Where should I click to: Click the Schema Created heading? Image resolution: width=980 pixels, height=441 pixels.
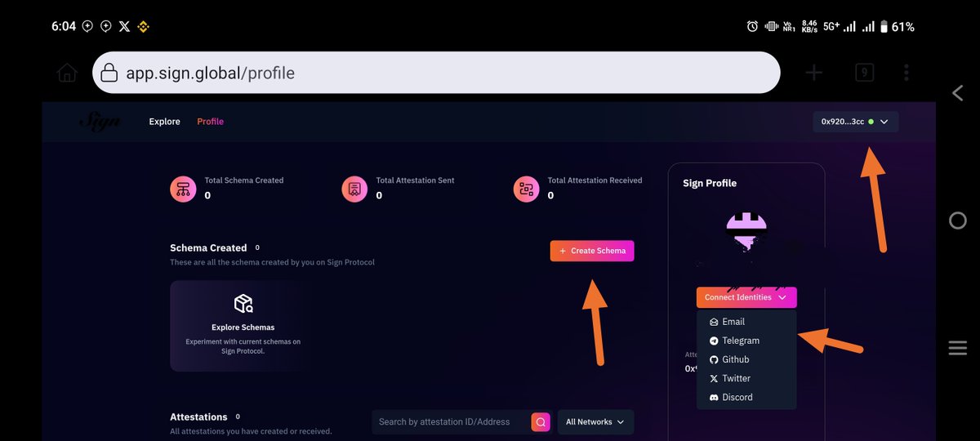[208, 247]
